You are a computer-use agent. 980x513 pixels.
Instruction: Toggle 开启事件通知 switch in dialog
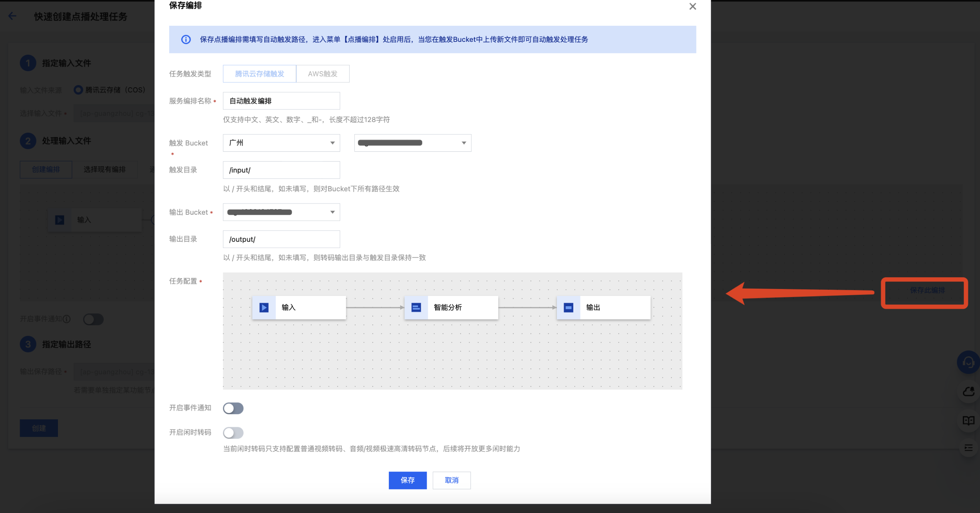coord(233,408)
